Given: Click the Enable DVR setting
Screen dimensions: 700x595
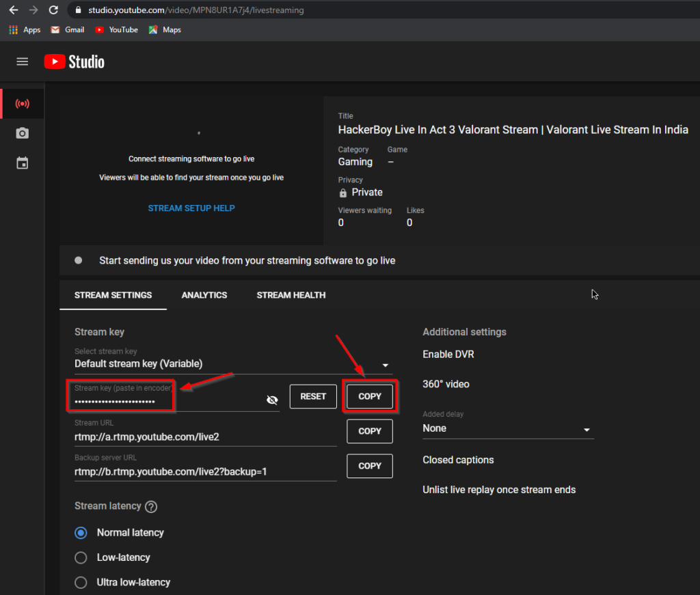Looking at the screenshot, I should pos(448,355).
